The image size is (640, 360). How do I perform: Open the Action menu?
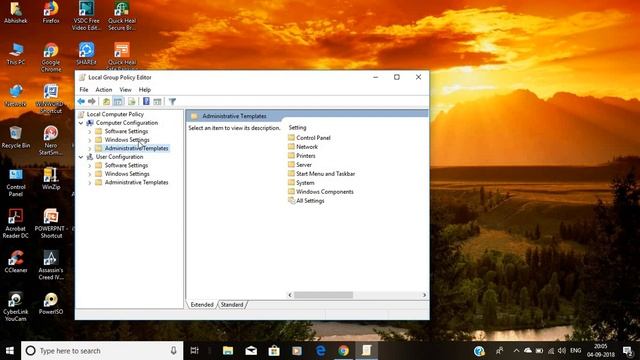104,89
